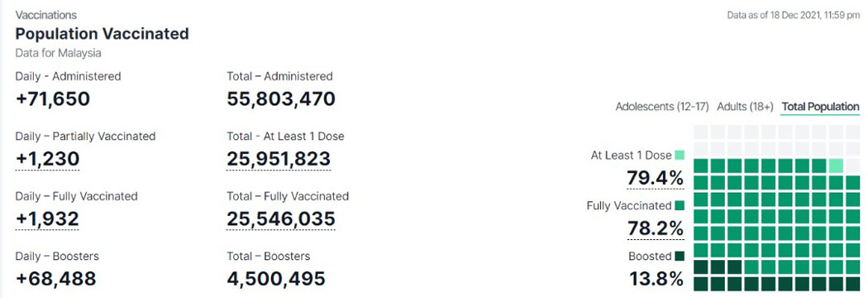Click the +1,932 daily fully vaccinated figure
The width and height of the screenshot is (868, 298).
pyautogui.click(x=48, y=219)
